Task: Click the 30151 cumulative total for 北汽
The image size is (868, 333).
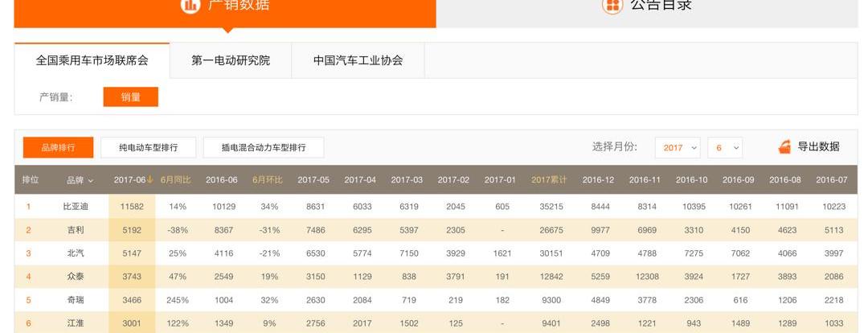Action: (551, 253)
